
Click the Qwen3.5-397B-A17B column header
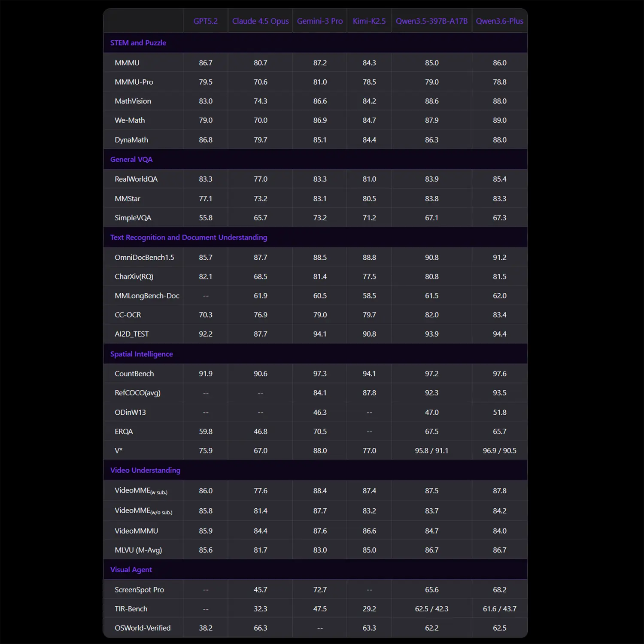pos(431,21)
